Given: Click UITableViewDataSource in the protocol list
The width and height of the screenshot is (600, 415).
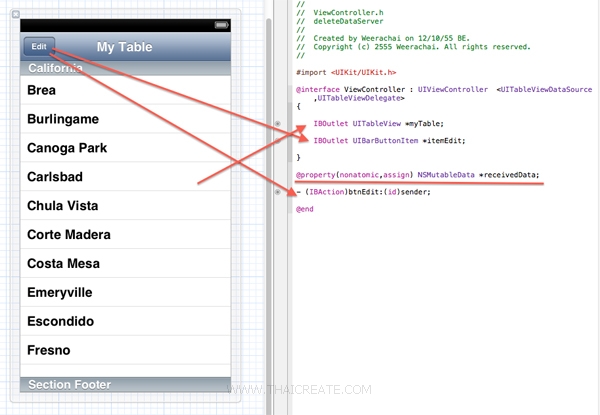Looking at the screenshot, I should [546, 90].
